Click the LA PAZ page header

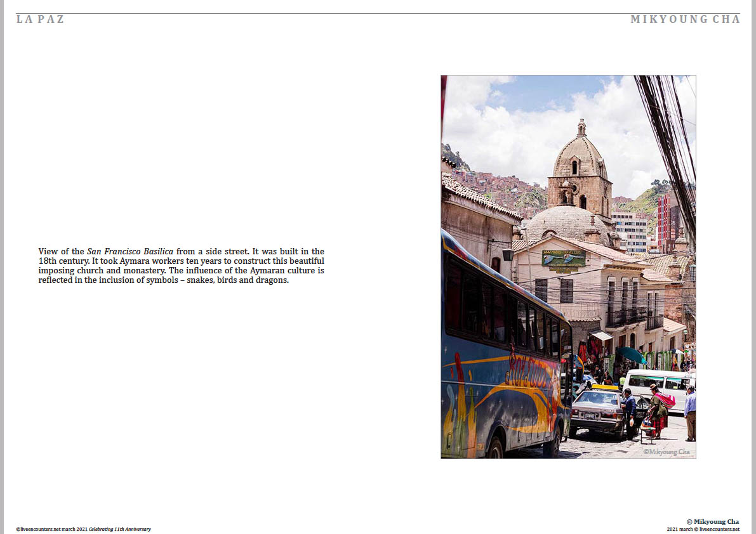pyautogui.click(x=41, y=19)
